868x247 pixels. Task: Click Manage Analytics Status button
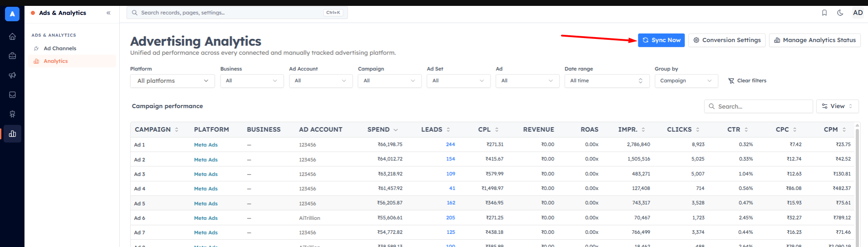click(815, 40)
